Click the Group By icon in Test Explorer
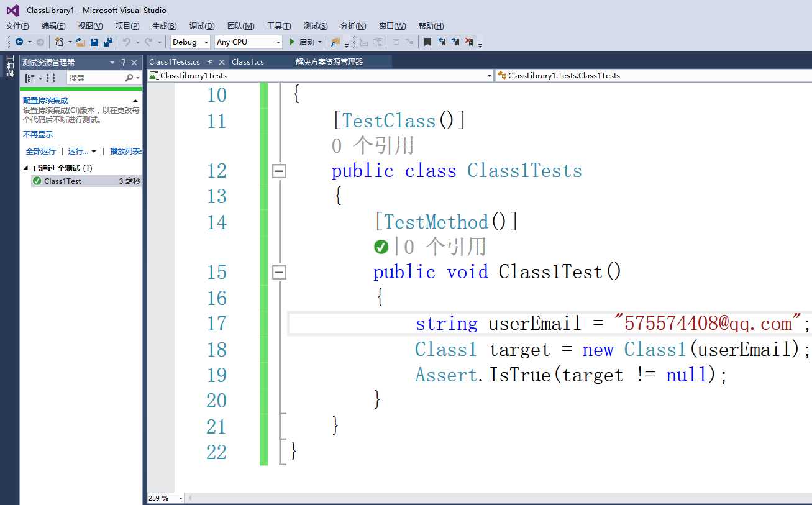Screen dimensions: 812x505 click(30, 78)
